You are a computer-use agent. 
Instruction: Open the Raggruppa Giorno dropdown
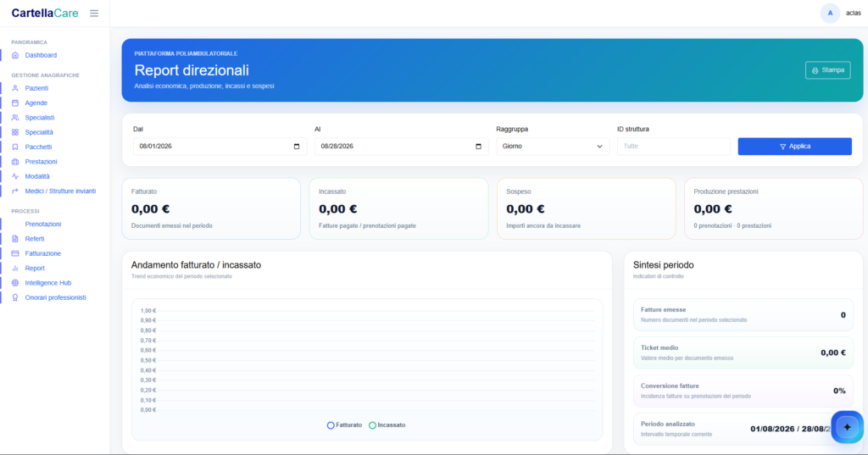(553, 146)
